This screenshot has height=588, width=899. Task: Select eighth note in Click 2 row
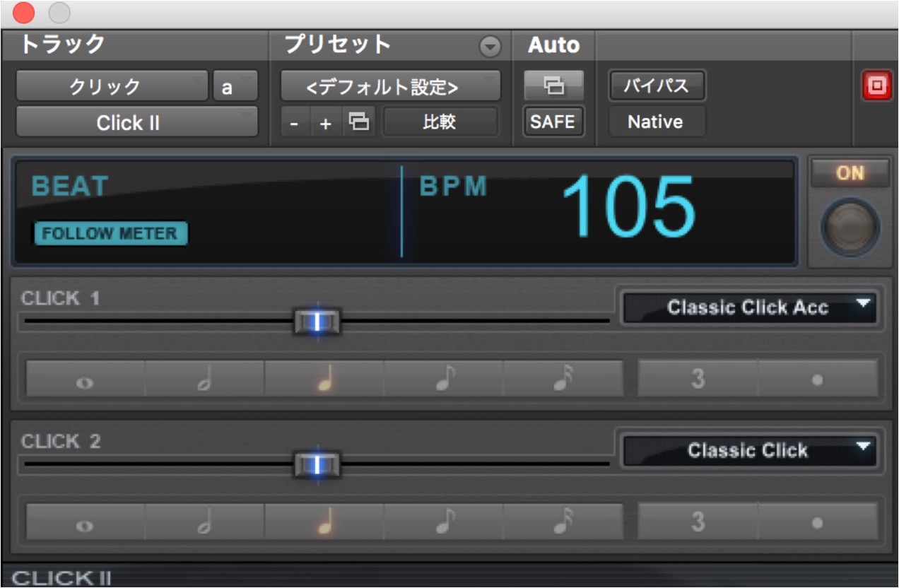click(x=444, y=524)
